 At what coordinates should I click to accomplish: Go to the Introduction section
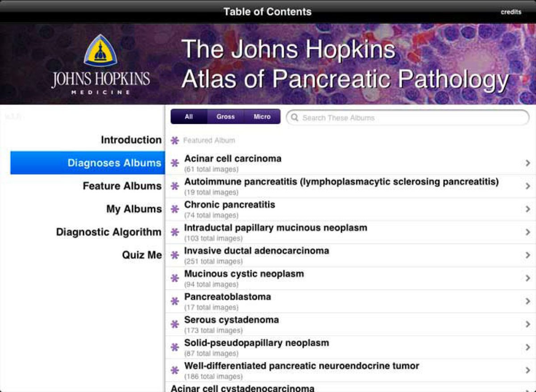(131, 140)
